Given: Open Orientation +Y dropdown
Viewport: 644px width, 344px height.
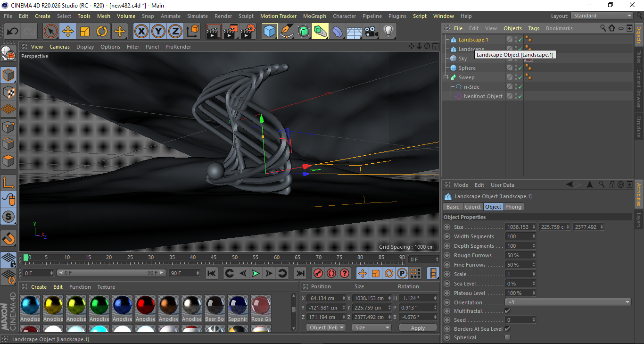Looking at the screenshot, I should (568, 302).
